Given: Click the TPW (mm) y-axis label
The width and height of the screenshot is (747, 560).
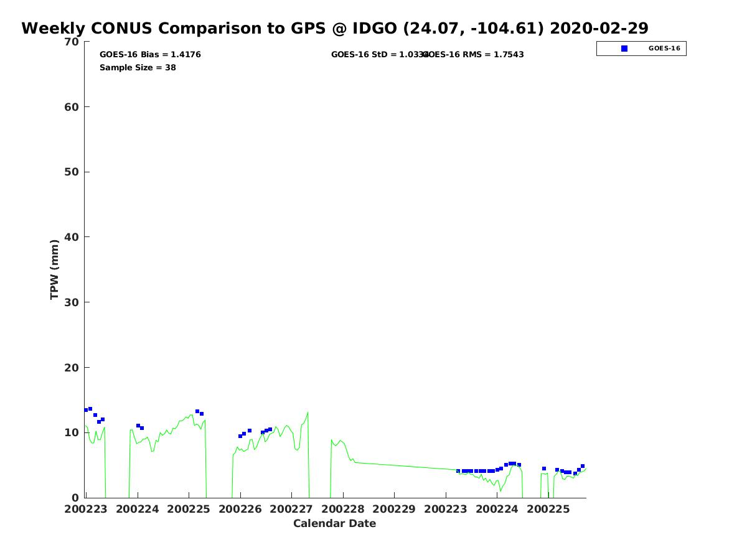Looking at the screenshot, I should (55, 269).
